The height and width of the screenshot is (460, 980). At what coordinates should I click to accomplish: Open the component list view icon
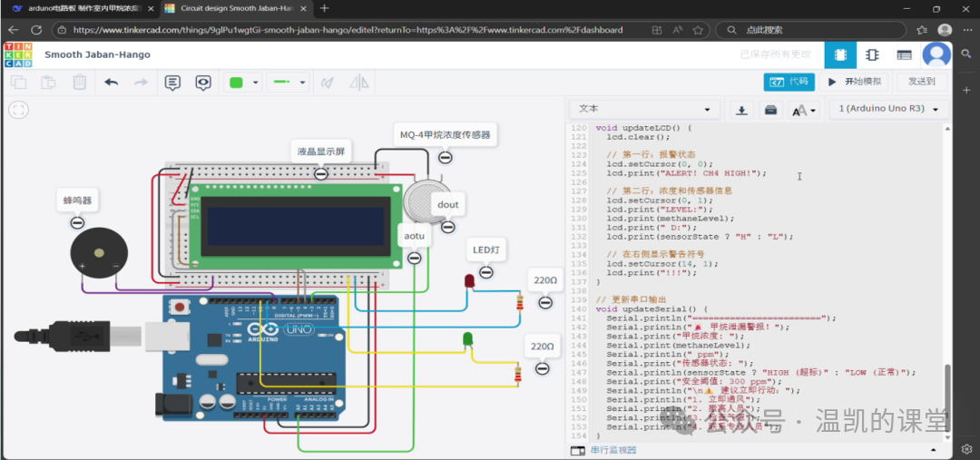click(904, 55)
